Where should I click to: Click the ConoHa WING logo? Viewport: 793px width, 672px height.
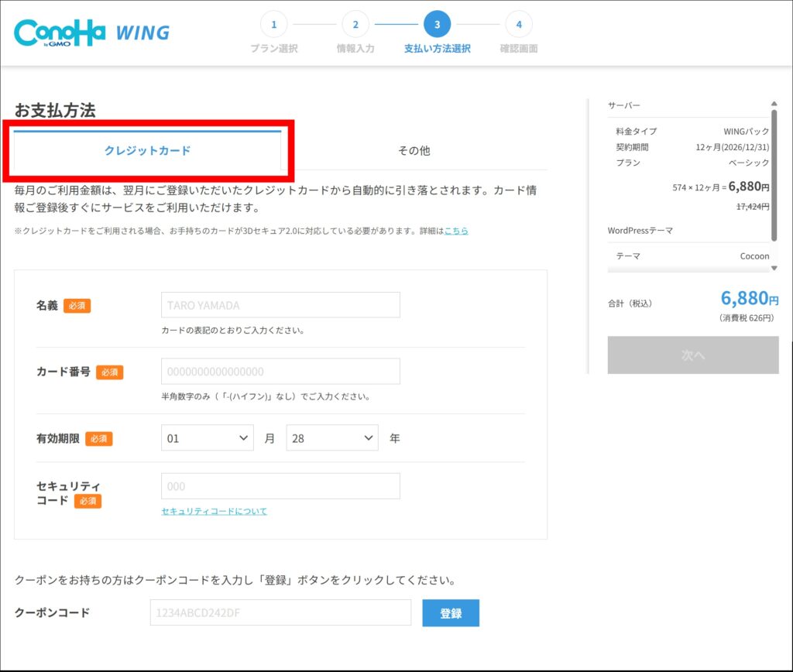(91, 33)
